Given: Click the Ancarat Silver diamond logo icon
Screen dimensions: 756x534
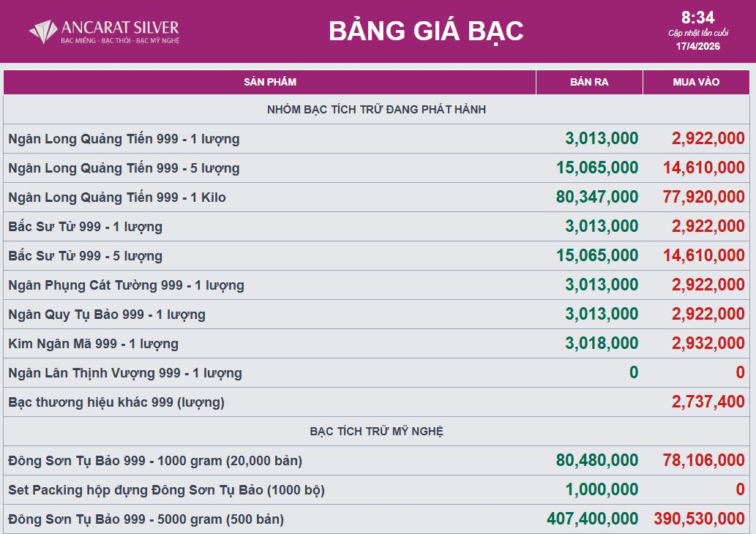Looking at the screenshot, I should point(43,31).
